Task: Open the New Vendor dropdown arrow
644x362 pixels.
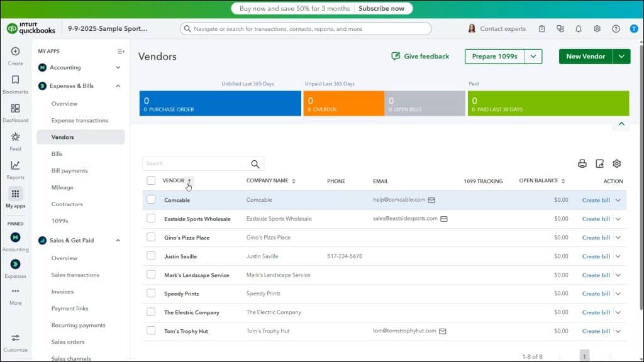Action: point(620,56)
